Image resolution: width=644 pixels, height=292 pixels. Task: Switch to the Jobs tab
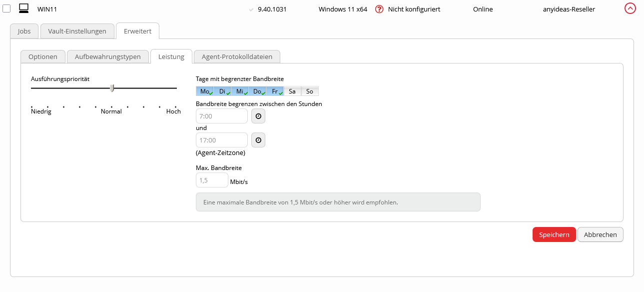(24, 31)
